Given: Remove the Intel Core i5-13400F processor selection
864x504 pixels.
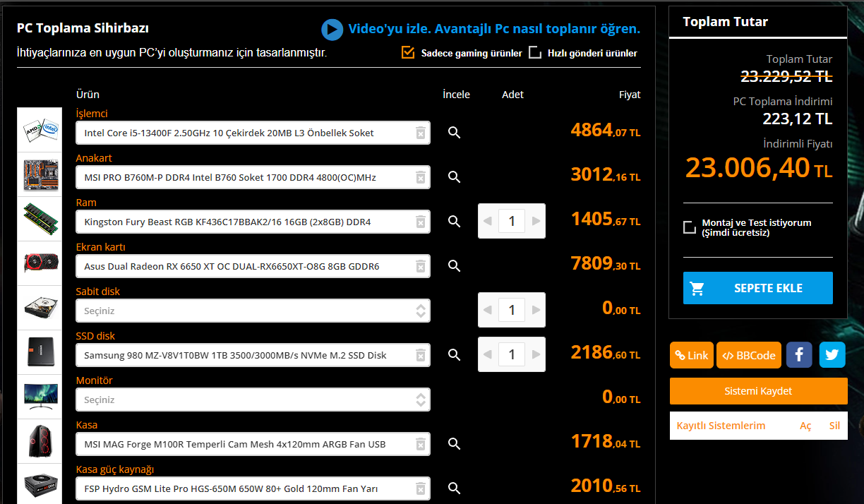Looking at the screenshot, I should coord(420,133).
